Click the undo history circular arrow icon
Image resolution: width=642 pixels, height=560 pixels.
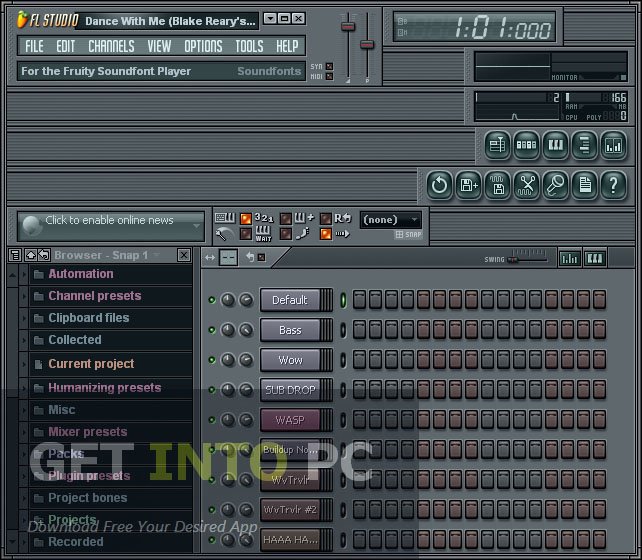439,185
